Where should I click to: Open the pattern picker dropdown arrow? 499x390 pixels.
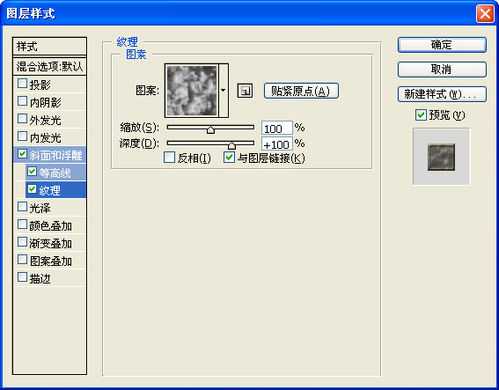point(223,90)
